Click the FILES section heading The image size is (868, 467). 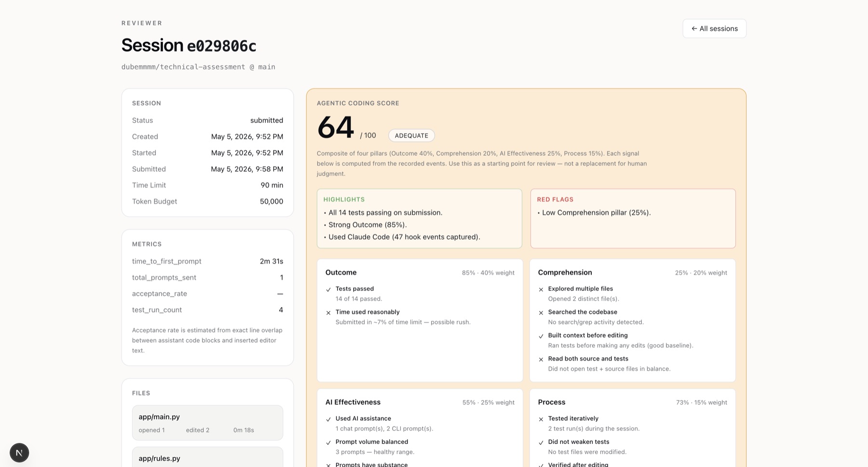141,393
